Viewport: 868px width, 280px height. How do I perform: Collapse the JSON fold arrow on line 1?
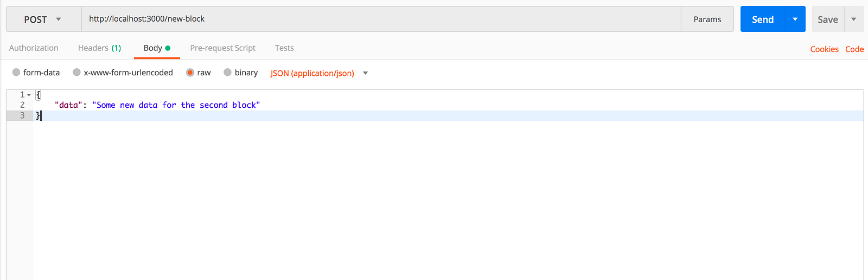point(29,95)
